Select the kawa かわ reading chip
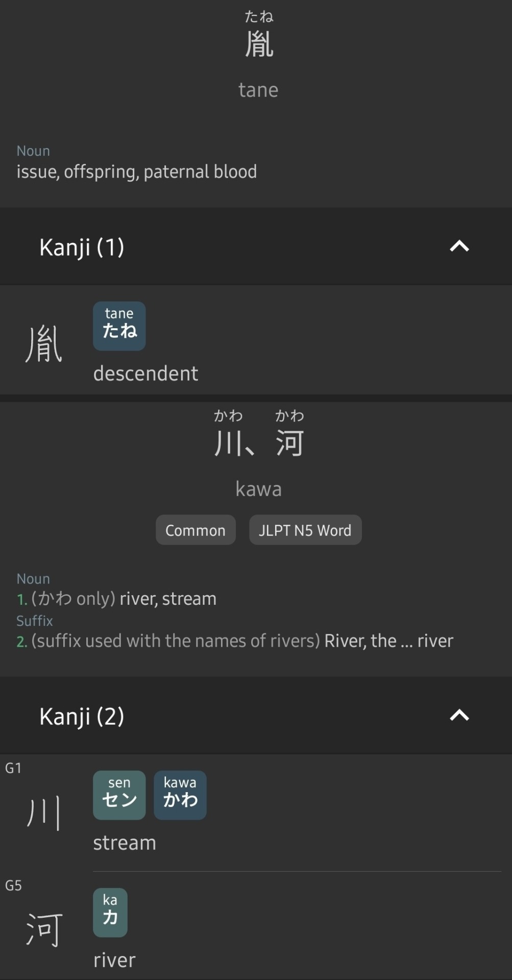Image resolution: width=512 pixels, height=980 pixels. 180,795
